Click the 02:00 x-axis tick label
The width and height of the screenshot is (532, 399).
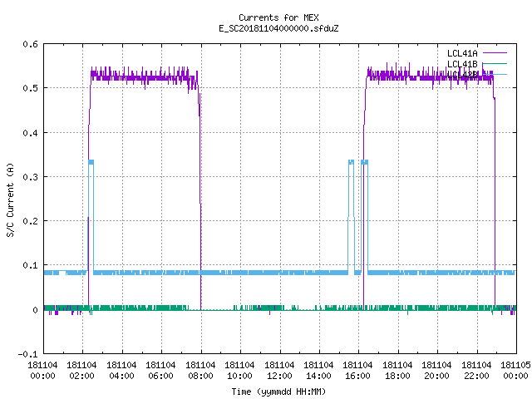click(81, 376)
